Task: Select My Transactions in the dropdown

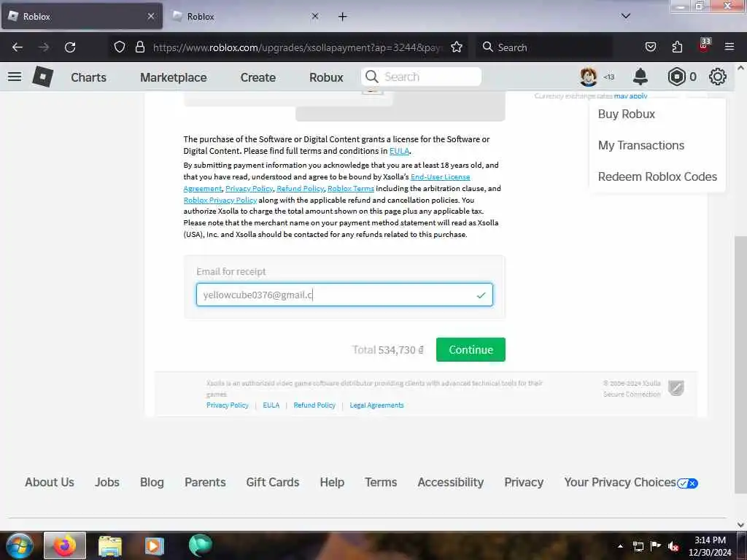Action: pyautogui.click(x=640, y=145)
